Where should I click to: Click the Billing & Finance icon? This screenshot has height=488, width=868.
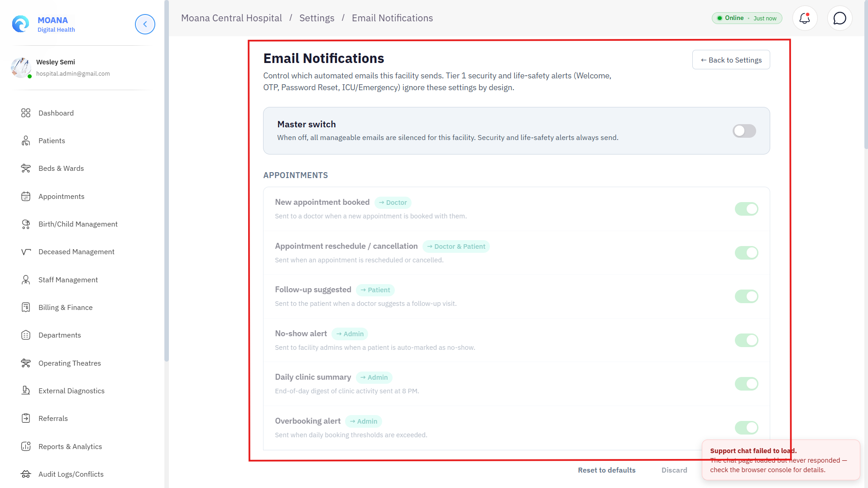(26, 308)
